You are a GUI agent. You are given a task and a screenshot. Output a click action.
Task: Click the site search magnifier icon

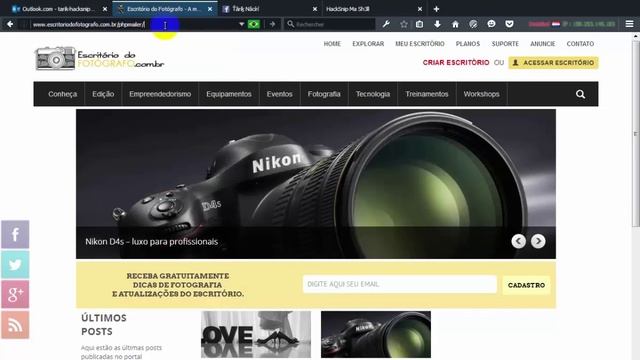point(580,94)
